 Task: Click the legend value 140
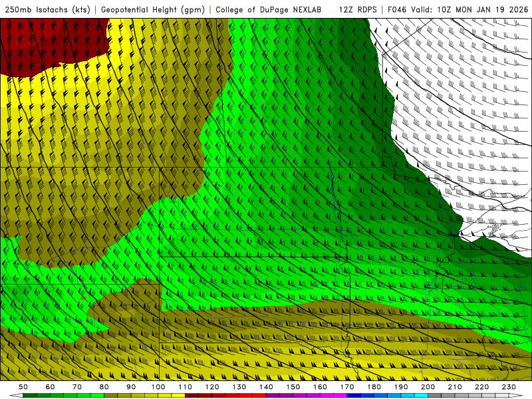click(267, 387)
